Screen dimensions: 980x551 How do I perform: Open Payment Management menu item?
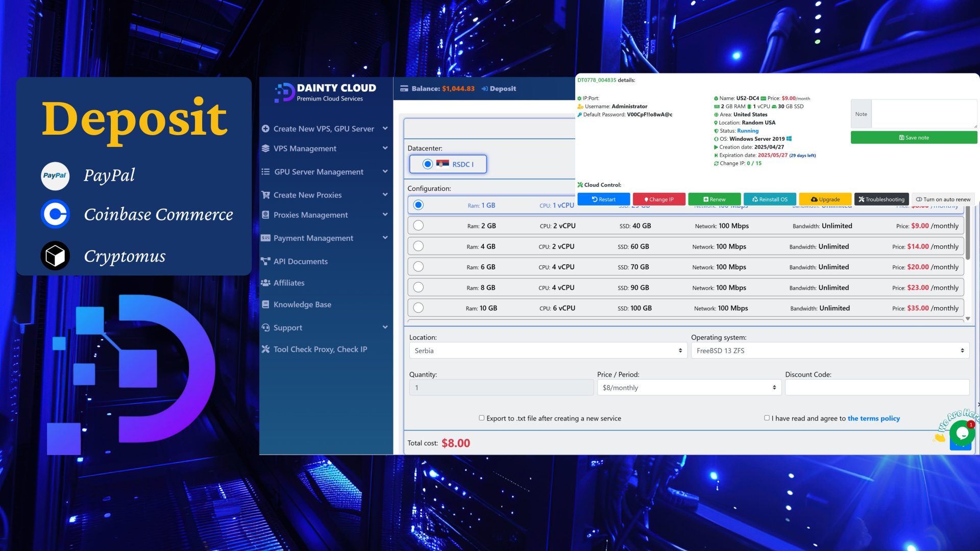pos(313,238)
